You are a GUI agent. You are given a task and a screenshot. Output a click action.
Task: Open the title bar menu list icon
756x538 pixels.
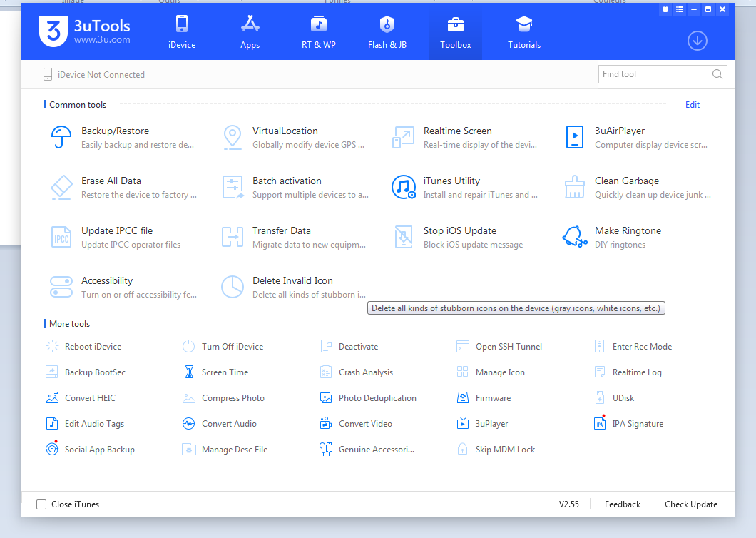680,9
